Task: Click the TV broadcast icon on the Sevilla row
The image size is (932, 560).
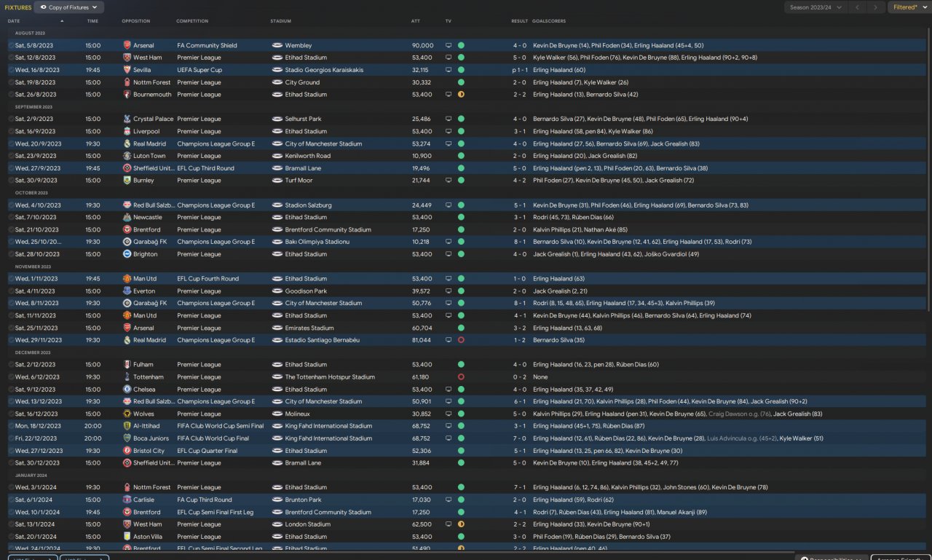Action: 449,70
